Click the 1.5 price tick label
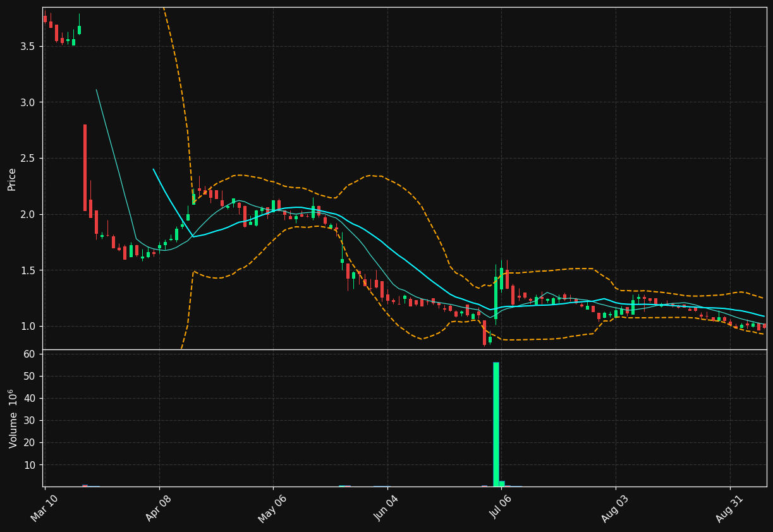 pos(29,270)
